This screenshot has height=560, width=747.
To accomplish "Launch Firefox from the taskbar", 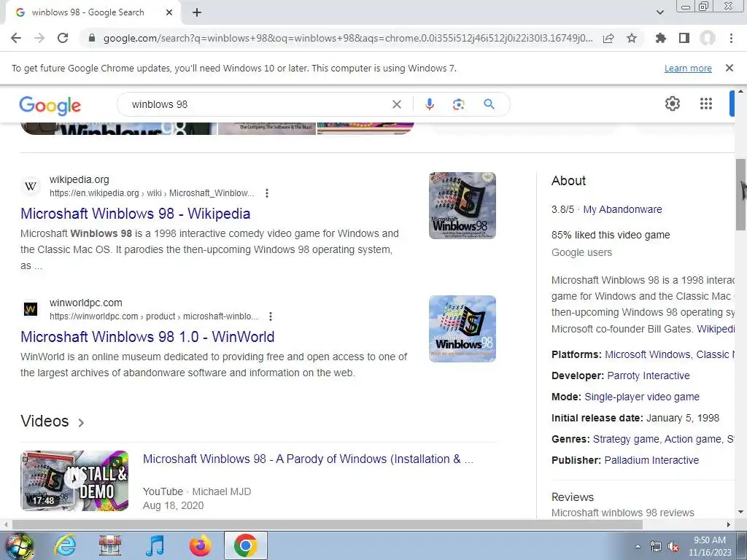I will click(200, 545).
